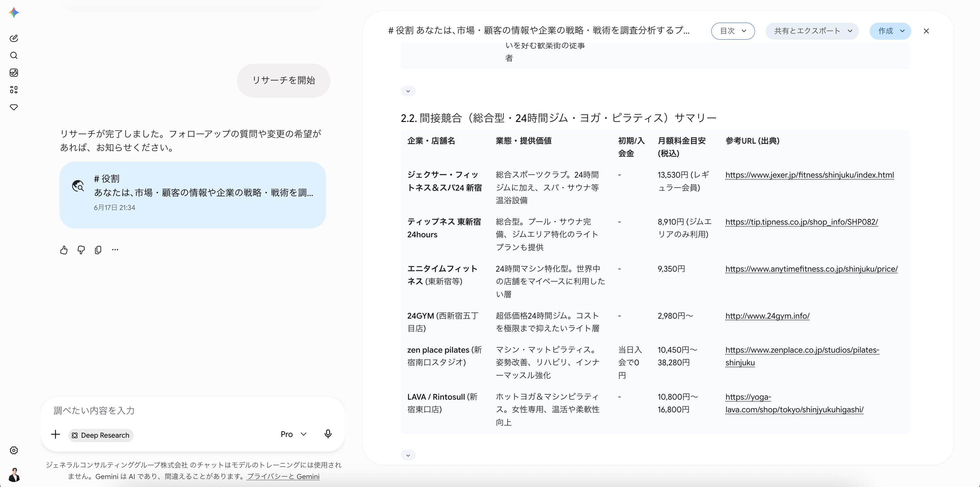This screenshot has height=487, width=980.
Task: Click the section heading 2.2. 間接競合
Action: click(x=558, y=118)
